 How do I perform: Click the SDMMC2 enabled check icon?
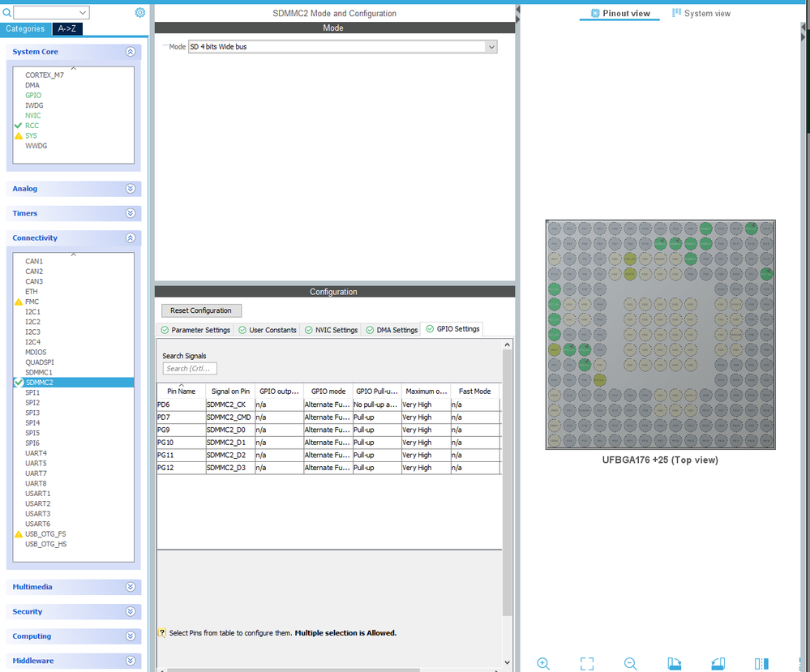[19, 383]
